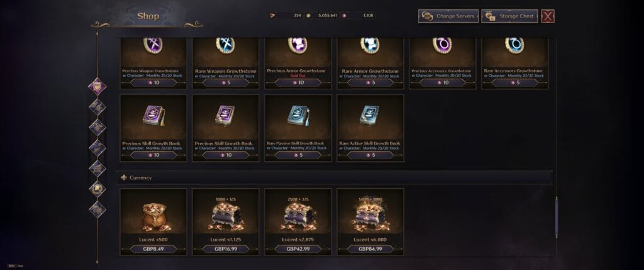Select the highlighted first shop category tab
The width and height of the screenshot is (644, 270).
(x=97, y=86)
